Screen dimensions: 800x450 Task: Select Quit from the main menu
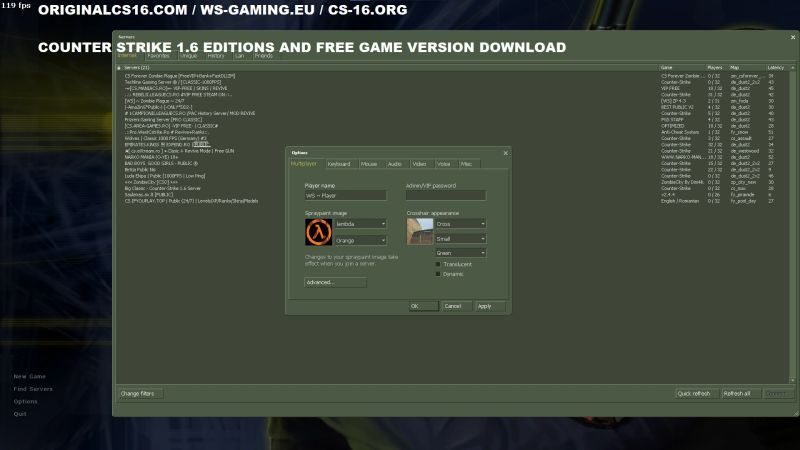[x=20, y=414]
